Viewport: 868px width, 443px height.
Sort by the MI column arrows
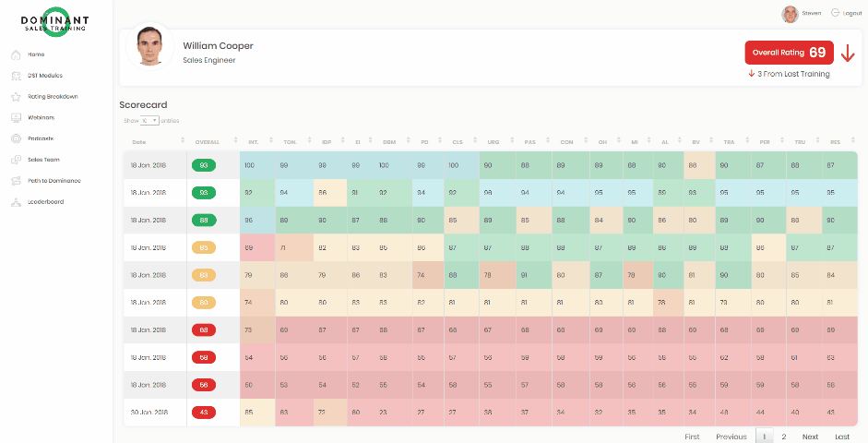coord(648,141)
